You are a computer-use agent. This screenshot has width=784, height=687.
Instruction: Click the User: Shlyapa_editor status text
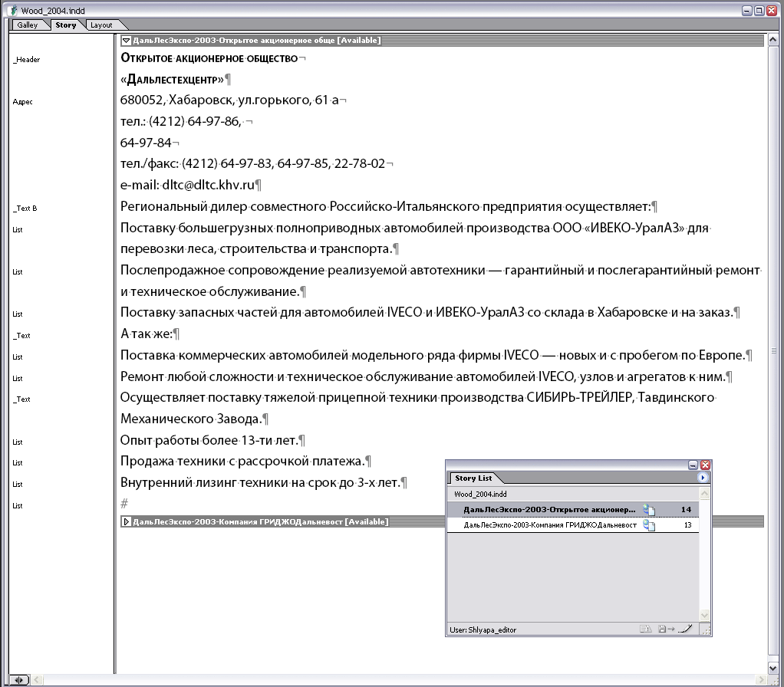[x=483, y=629]
